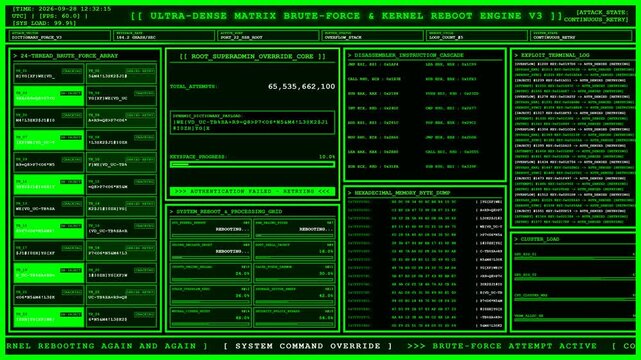Select the 144.2 GHASH/SEC status cell
Image resolution: width=641 pixels, height=360 pixels.
point(164,36)
